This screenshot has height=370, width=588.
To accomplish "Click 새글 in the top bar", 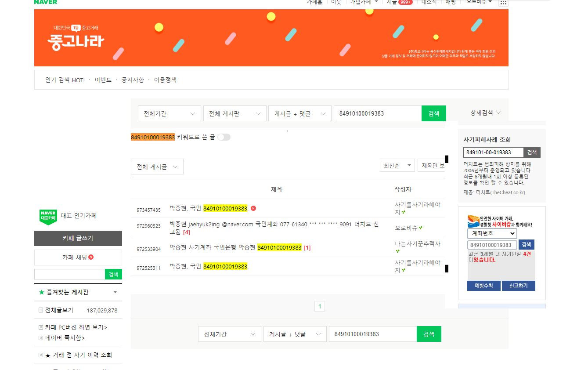I will coord(392,2).
